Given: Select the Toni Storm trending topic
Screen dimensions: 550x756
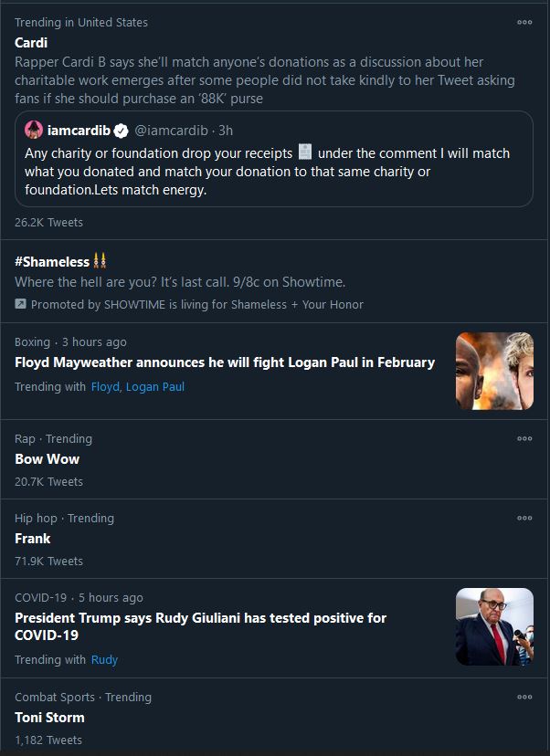Looking at the screenshot, I should (x=49, y=718).
